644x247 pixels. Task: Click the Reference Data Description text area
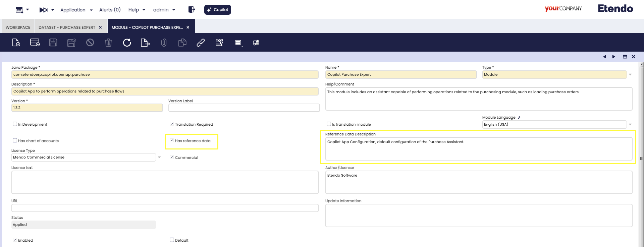point(479,149)
